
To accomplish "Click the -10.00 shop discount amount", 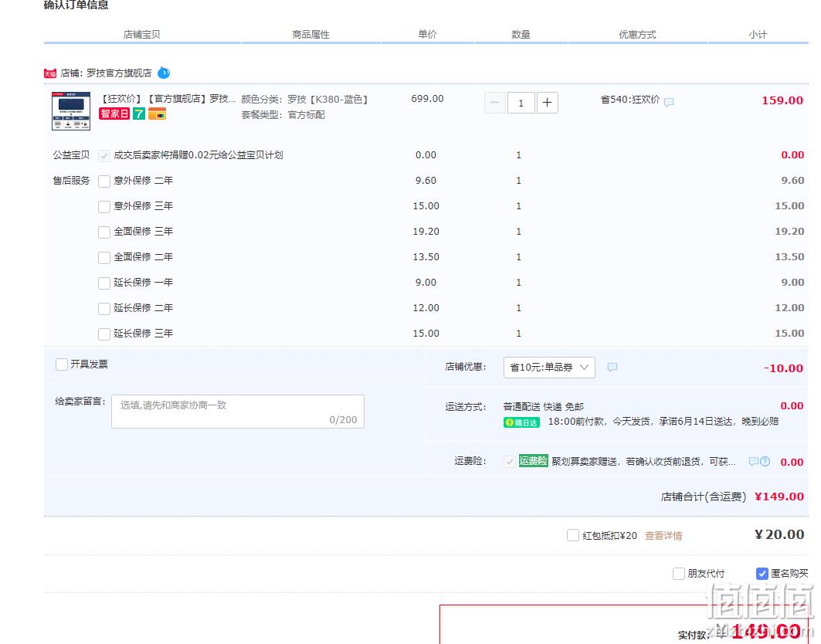I will coord(783,368).
